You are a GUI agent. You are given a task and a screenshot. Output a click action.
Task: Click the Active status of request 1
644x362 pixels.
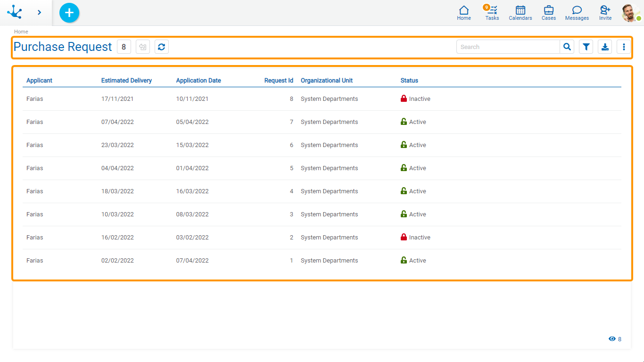(x=418, y=261)
